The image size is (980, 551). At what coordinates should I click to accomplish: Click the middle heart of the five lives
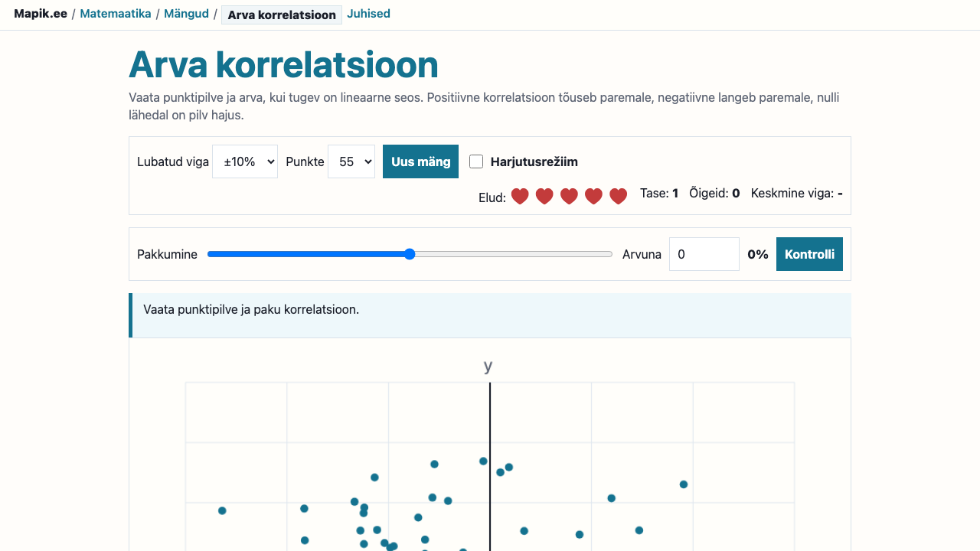click(x=569, y=197)
